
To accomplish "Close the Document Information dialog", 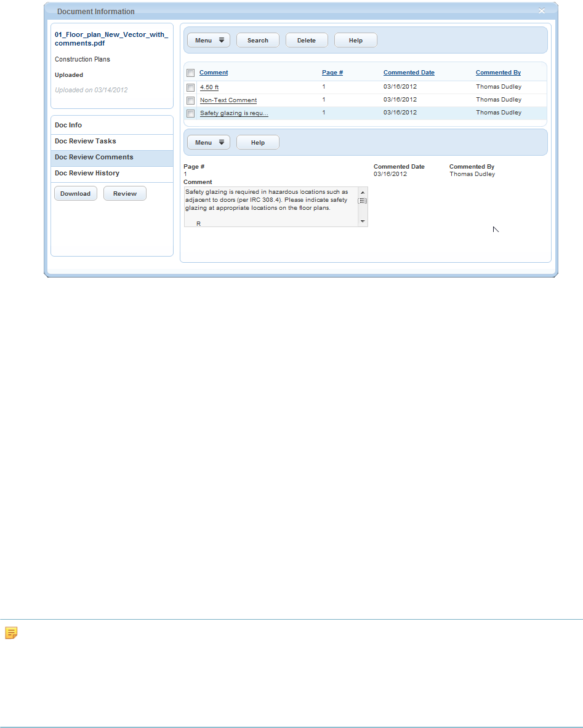I will pos(541,10).
